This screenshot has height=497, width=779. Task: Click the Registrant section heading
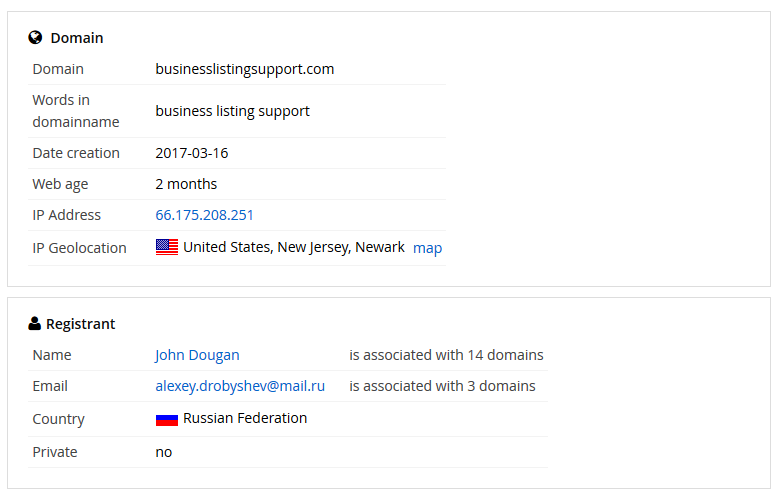coord(80,324)
